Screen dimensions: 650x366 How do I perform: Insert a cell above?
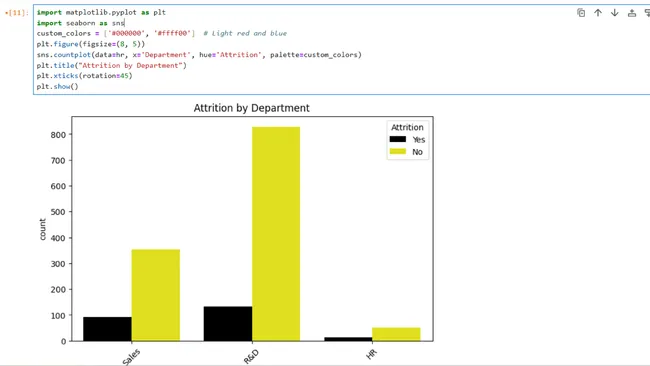pyautogui.click(x=632, y=13)
